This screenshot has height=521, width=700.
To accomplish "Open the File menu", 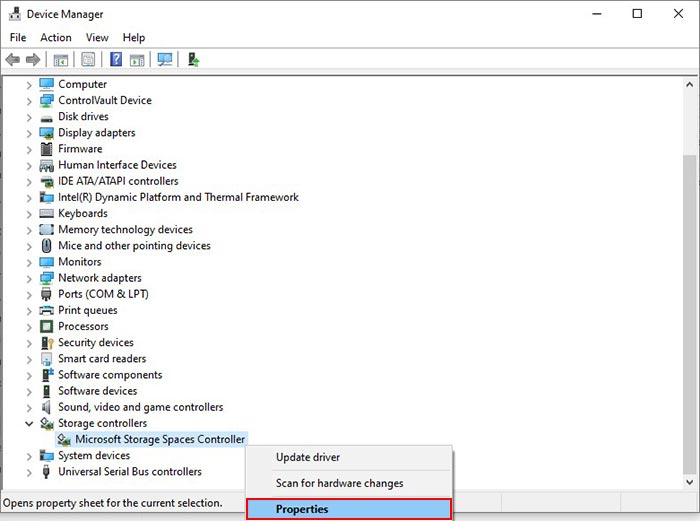I will (x=18, y=38).
